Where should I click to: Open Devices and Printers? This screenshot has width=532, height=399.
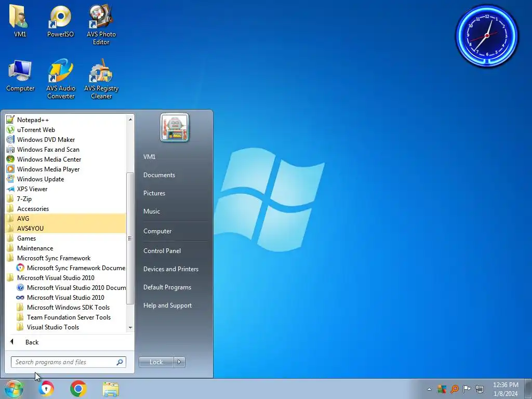(171, 269)
